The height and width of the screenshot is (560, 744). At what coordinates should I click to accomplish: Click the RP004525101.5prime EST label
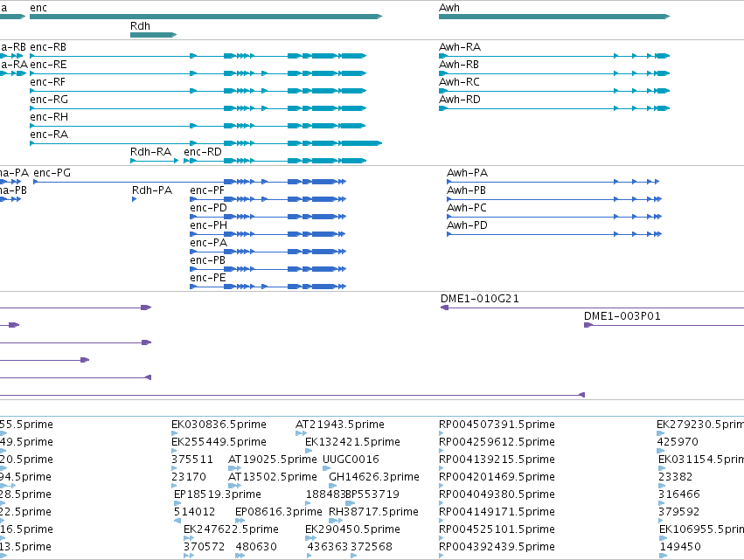click(x=497, y=529)
